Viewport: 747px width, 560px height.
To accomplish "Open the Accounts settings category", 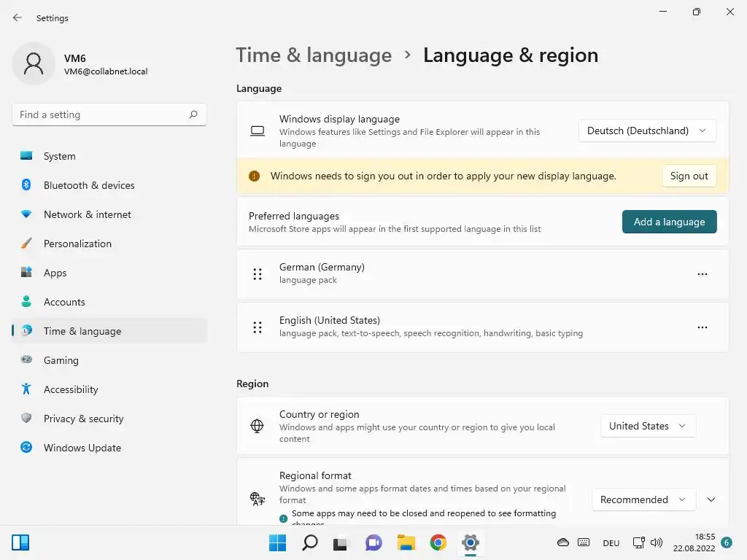I will coord(109,302).
